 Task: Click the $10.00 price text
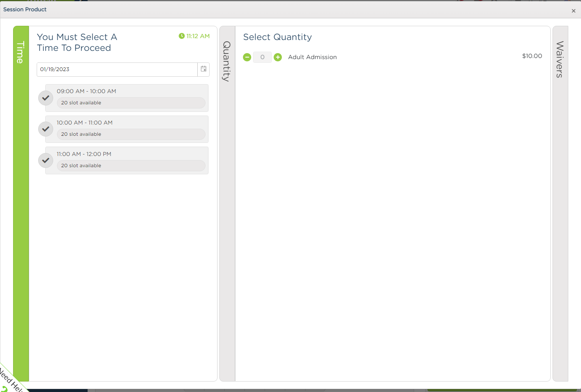tap(532, 56)
